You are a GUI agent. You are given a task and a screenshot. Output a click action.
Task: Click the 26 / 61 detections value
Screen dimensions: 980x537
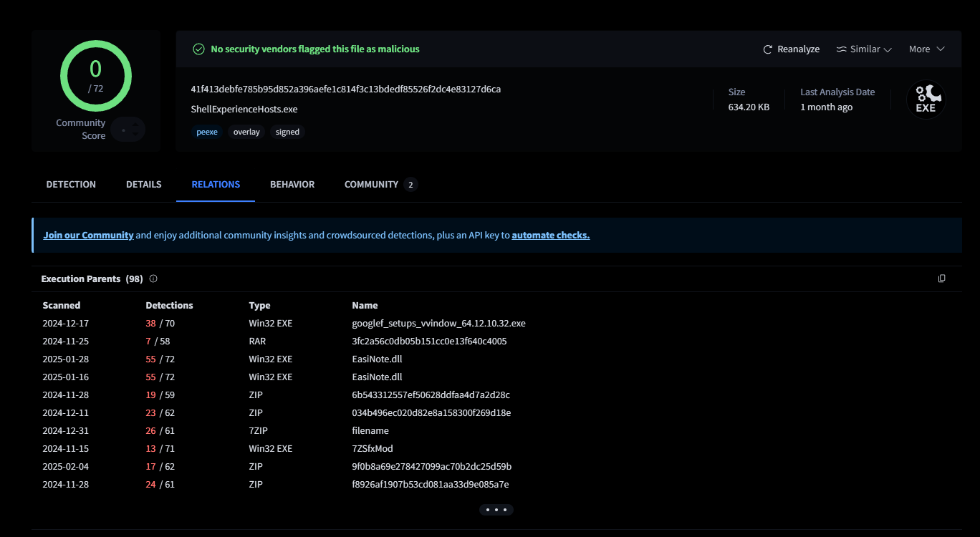pyautogui.click(x=160, y=431)
